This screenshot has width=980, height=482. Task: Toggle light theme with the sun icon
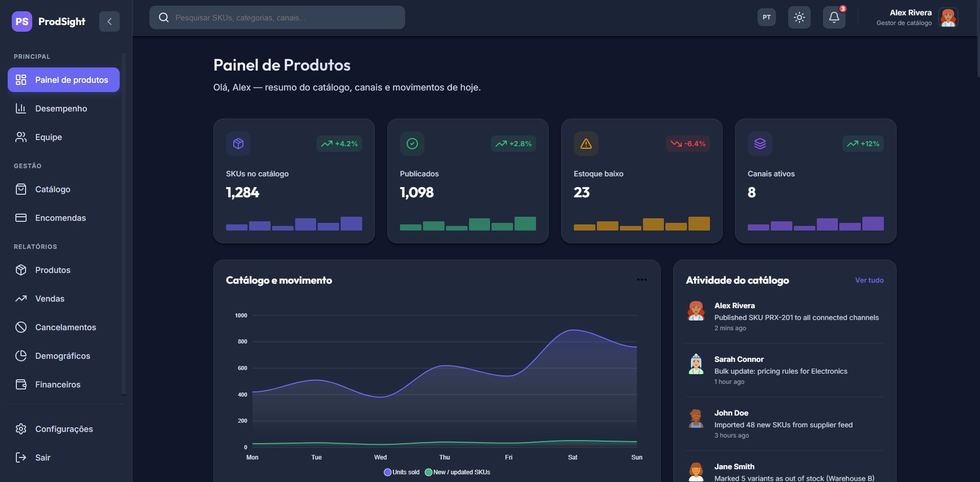pos(799,17)
